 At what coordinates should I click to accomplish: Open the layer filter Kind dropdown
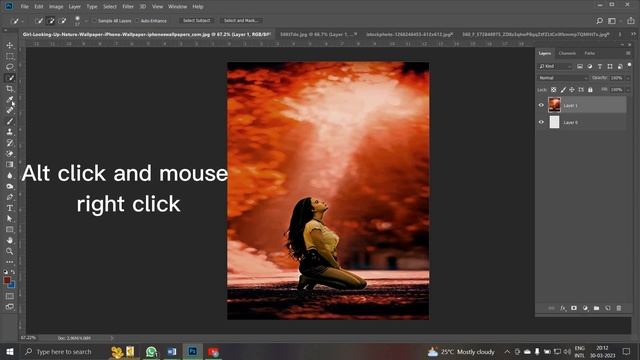555,66
